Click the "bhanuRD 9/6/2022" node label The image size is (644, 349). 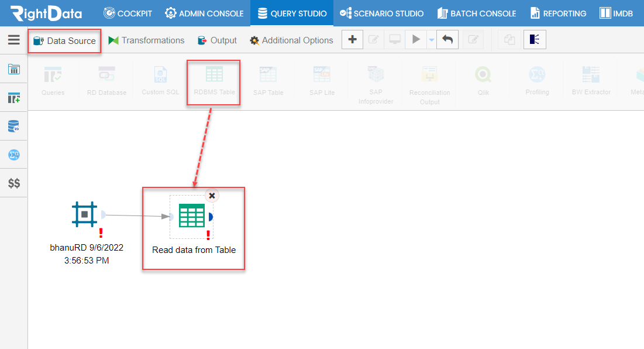[87, 248]
